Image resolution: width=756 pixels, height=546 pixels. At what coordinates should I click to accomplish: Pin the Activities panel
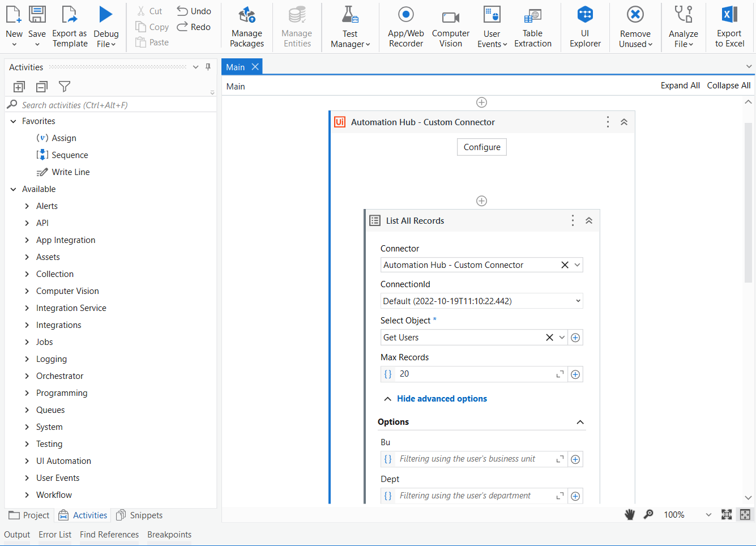tap(208, 67)
